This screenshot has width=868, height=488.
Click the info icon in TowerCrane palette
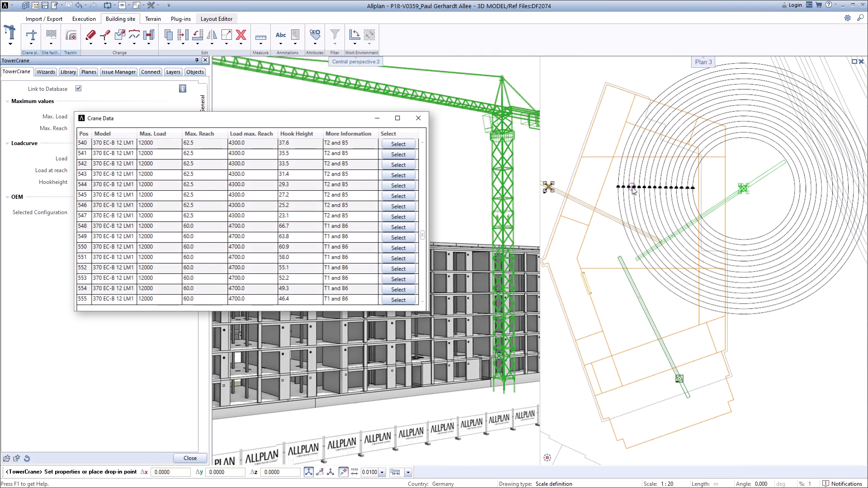[x=183, y=89]
